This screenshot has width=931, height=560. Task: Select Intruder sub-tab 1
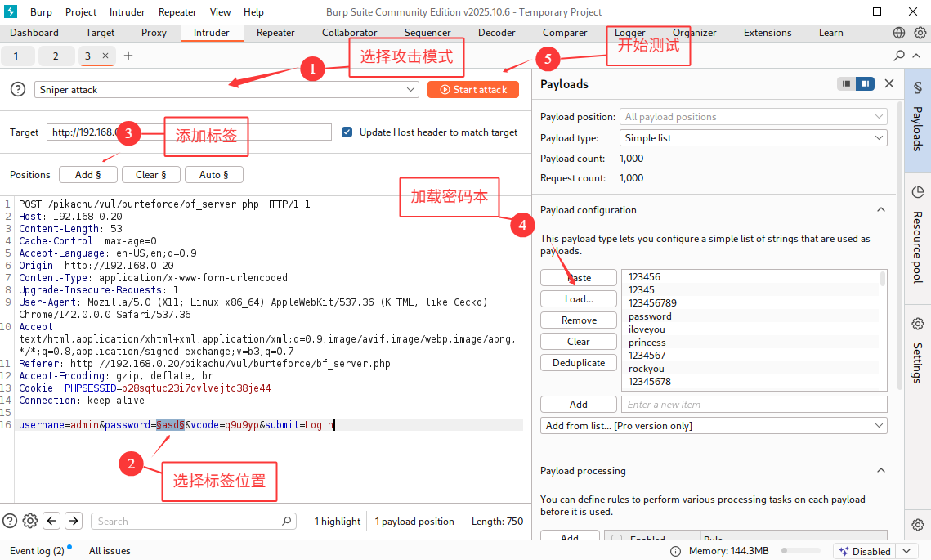(x=16, y=56)
